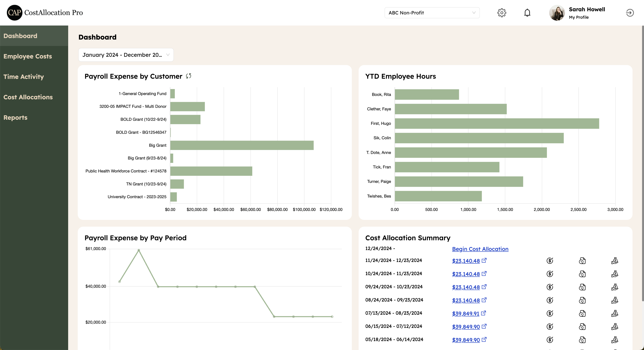Screen dimensions: 644x350
Task: Expand the ABC Non-Profit organization dropdown
Action: (432, 13)
